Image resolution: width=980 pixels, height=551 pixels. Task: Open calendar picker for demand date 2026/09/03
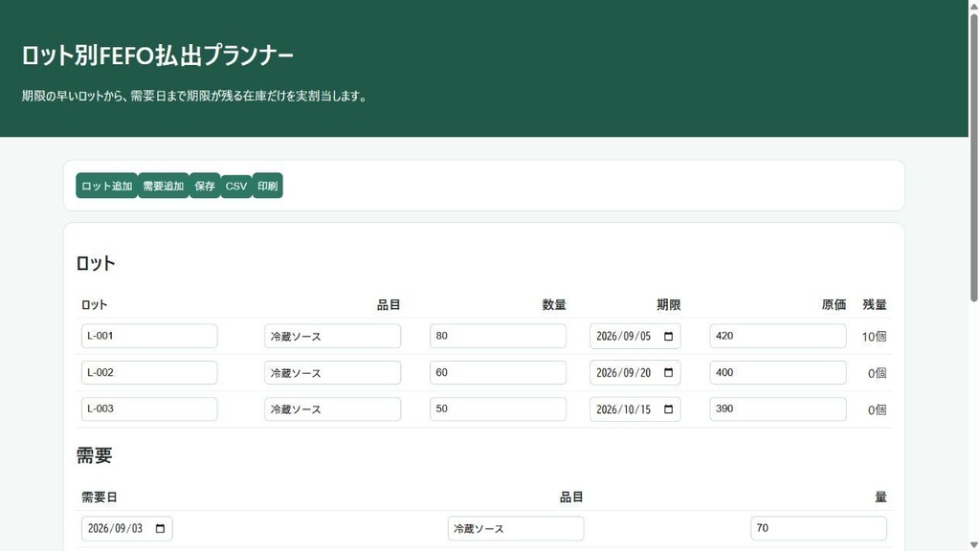point(160,528)
